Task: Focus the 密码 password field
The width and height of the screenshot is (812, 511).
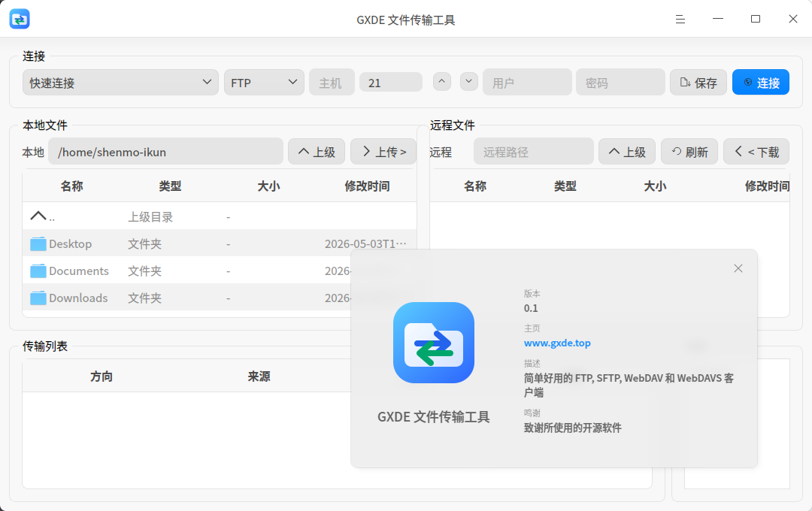Action: pos(620,83)
